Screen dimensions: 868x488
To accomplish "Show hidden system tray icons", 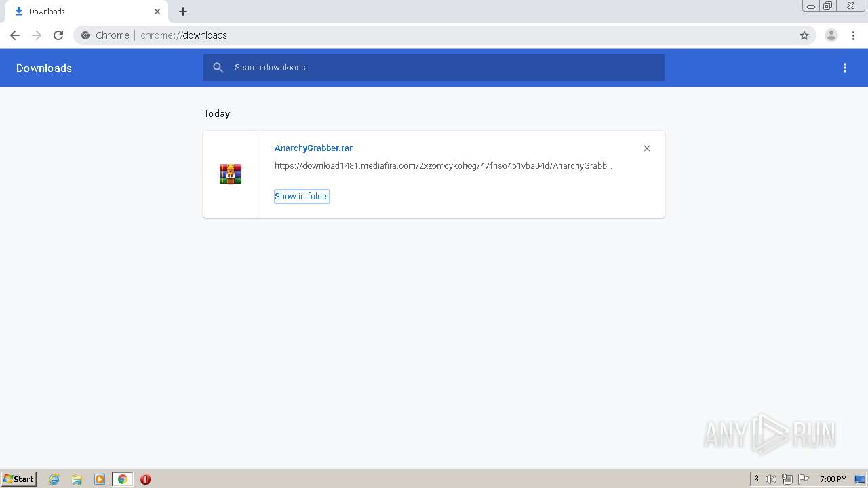I will [757, 479].
